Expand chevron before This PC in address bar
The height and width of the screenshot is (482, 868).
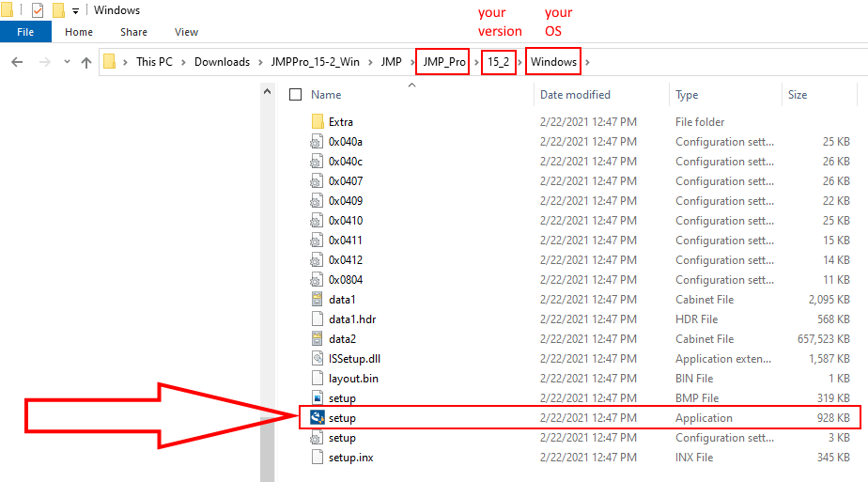coord(125,62)
